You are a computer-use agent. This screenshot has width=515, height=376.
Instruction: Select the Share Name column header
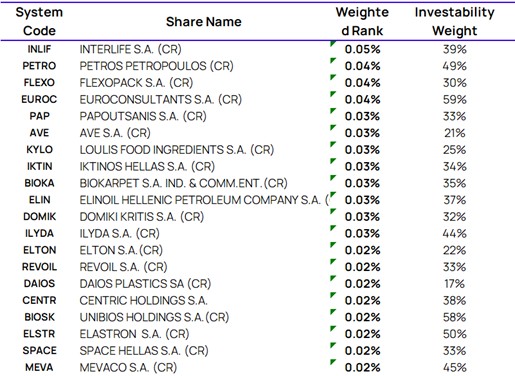click(x=204, y=22)
